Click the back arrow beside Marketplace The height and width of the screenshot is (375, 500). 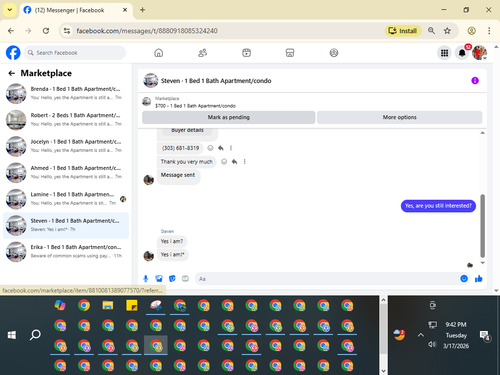12,73
